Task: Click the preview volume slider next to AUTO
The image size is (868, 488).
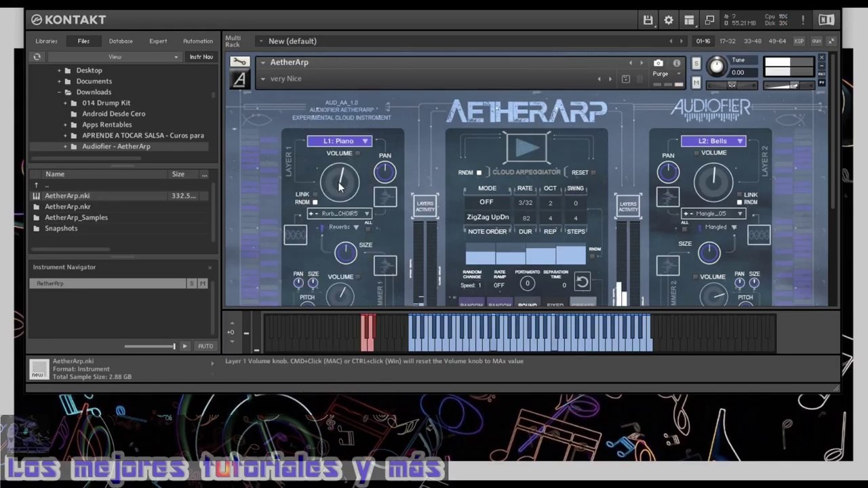Action: 150,346
